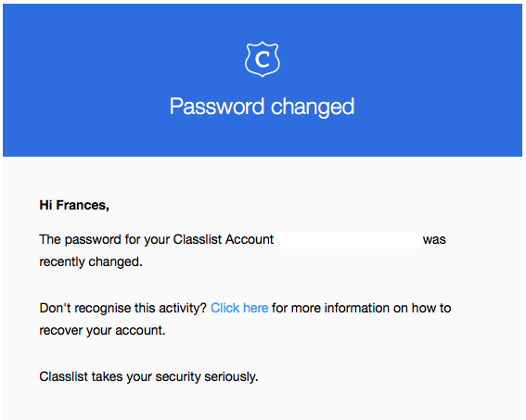Click the word "security" in the last sentence

178,376
